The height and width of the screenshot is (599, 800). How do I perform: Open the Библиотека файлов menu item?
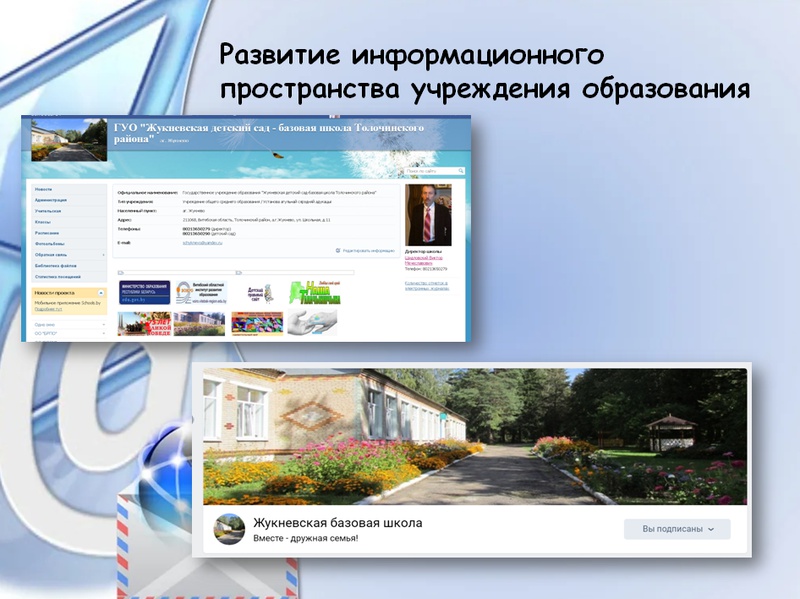[56, 266]
